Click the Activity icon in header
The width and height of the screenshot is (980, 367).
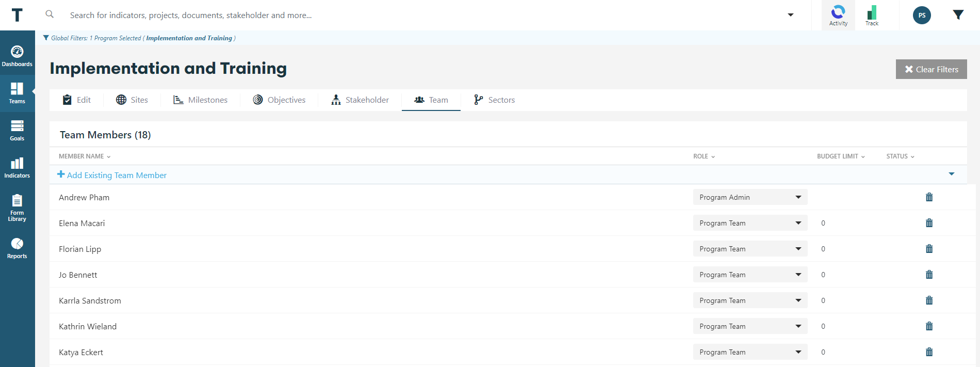pos(838,15)
